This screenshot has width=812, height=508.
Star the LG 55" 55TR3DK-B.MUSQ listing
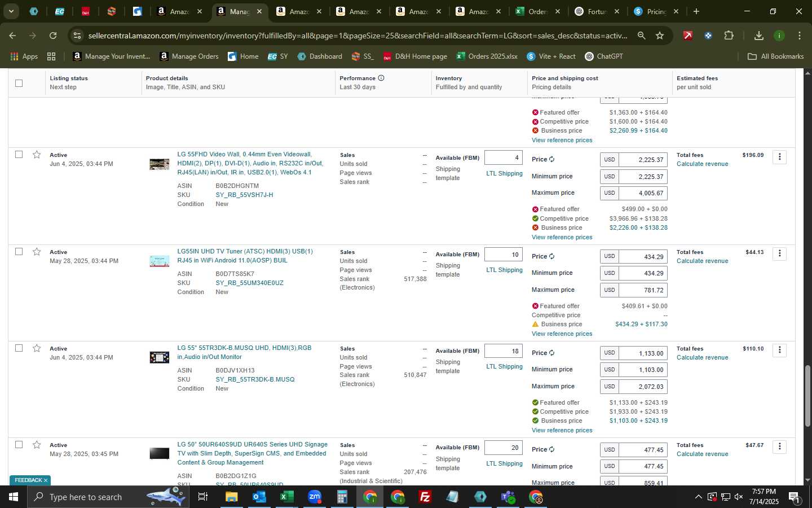coord(37,348)
